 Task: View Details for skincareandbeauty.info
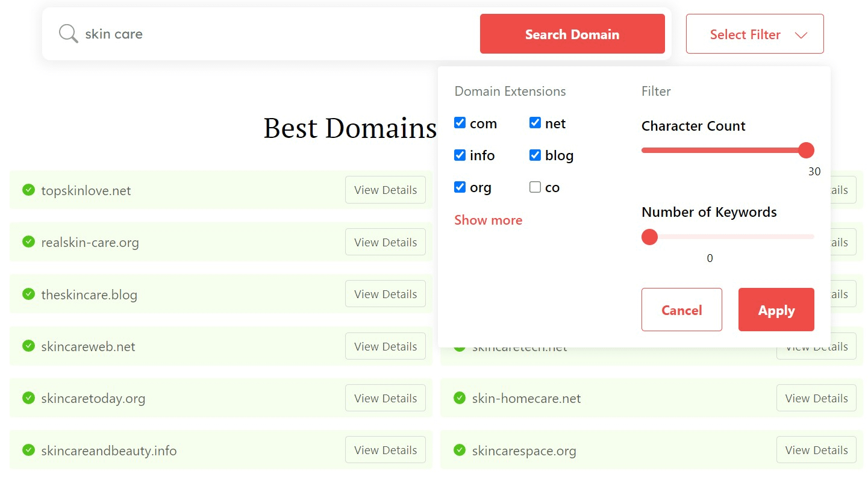(x=386, y=450)
